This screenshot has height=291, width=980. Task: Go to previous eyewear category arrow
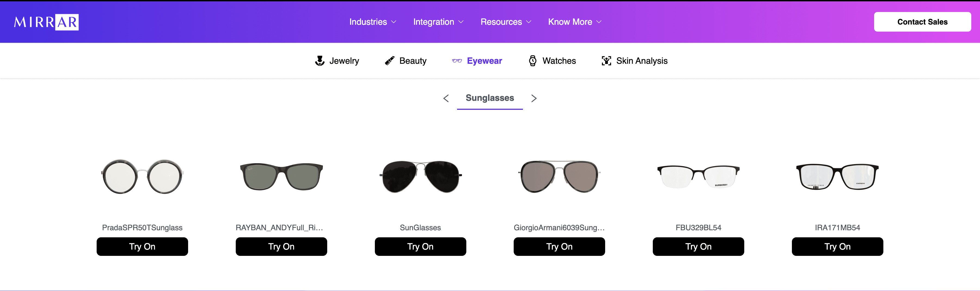click(x=446, y=98)
